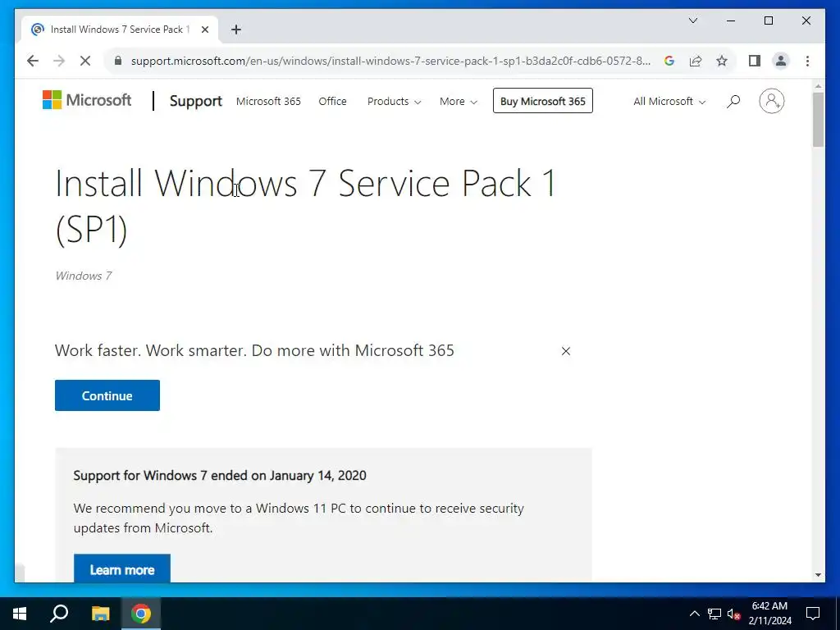This screenshot has width=840, height=630.
Task: Show hidden system tray icons
Action: [694, 614]
